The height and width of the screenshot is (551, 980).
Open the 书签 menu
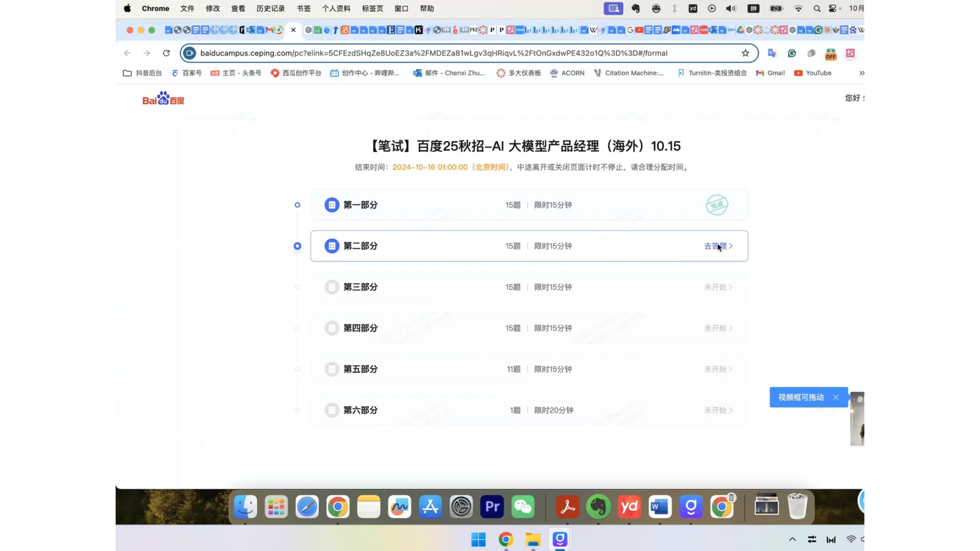pyautogui.click(x=304, y=8)
